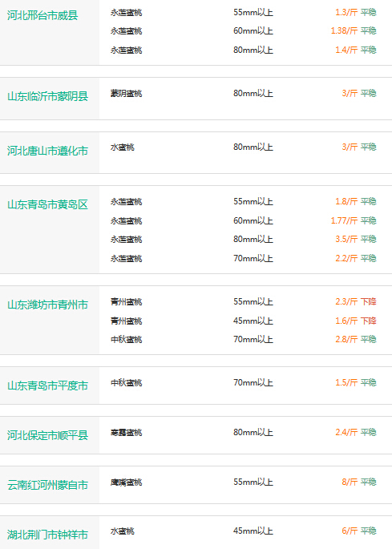Click the 2.3/斤 下降 price entry

pyautogui.click(x=356, y=301)
